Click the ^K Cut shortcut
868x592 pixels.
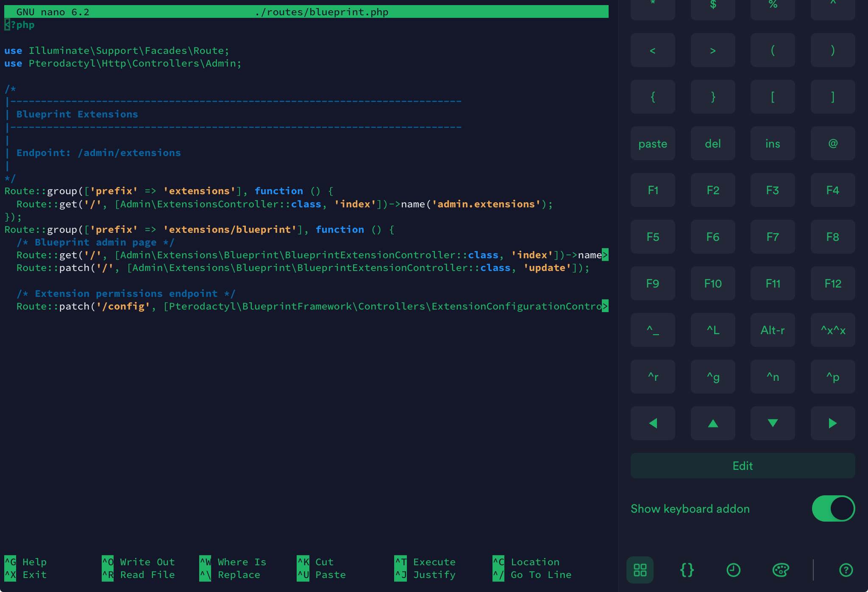pyautogui.click(x=315, y=562)
